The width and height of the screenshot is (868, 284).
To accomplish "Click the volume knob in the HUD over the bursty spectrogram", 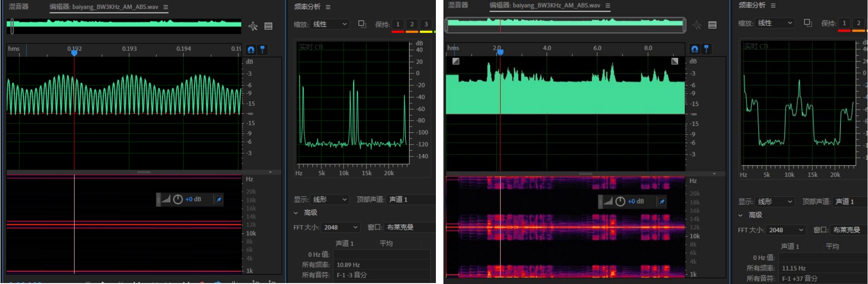I will (620, 202).
